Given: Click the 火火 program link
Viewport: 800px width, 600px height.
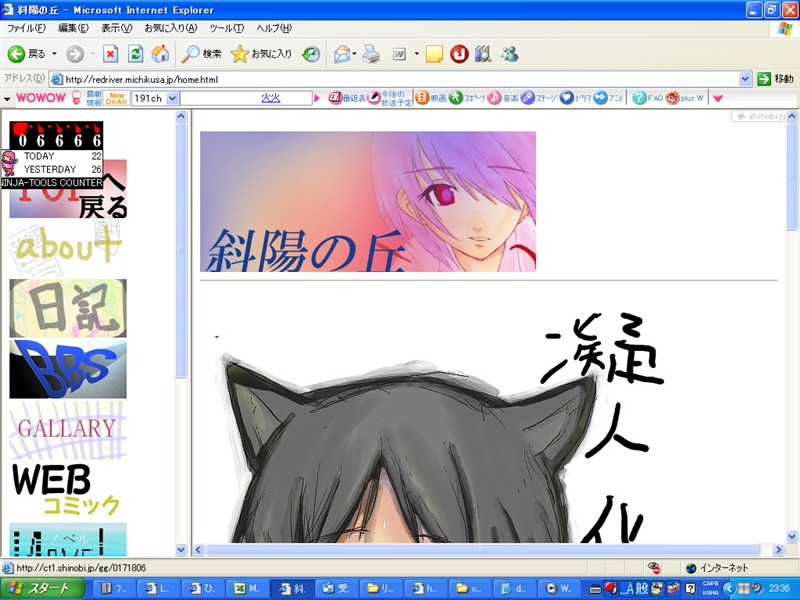Looking at the screenshot, I should (270, 98).
